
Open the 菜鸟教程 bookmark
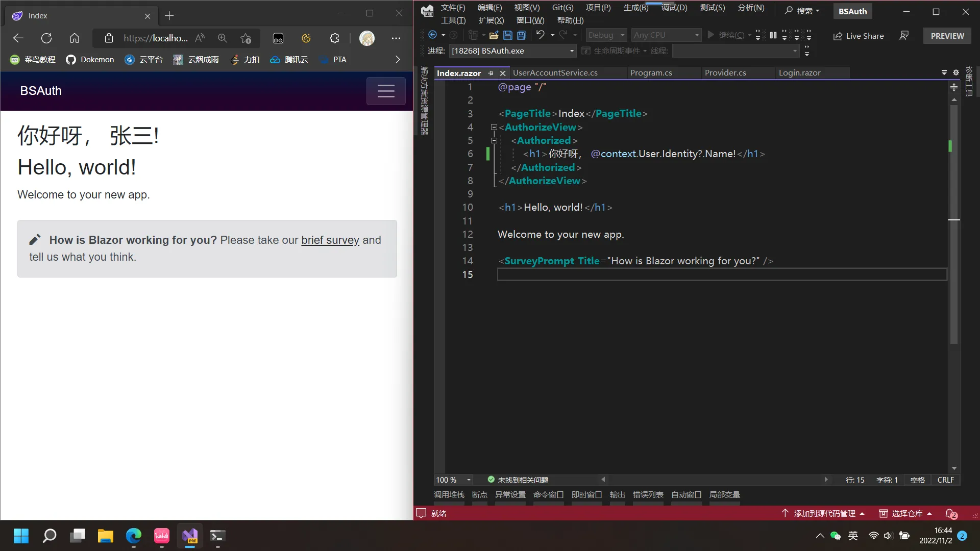(33, 60)
